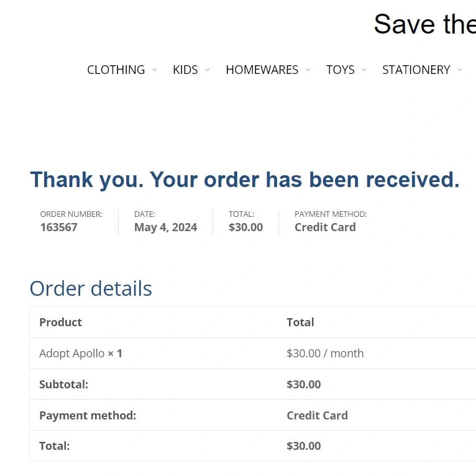This screenshot has height=476, width=476.
Task: Expand the chevron arrow beside TOYS
Action: point(364,70)
